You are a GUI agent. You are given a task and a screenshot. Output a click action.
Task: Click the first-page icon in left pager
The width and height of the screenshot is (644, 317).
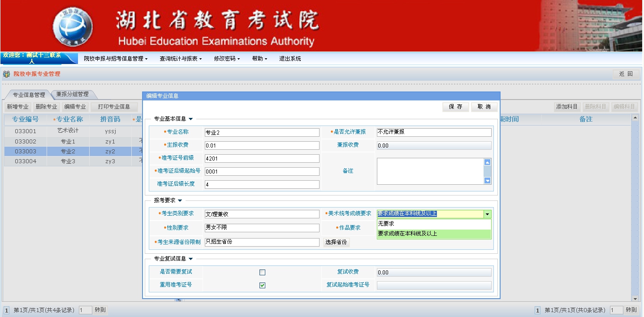pos(6,310)
